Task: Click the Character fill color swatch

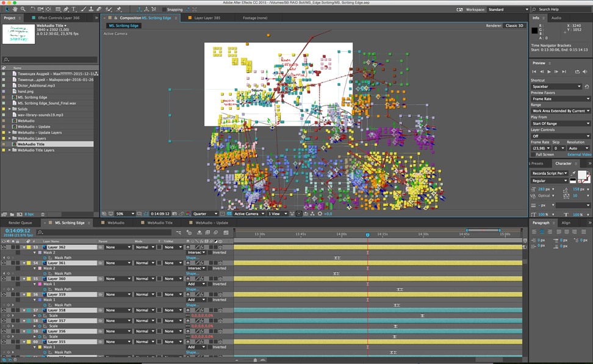Action: [x=581, y=175]
